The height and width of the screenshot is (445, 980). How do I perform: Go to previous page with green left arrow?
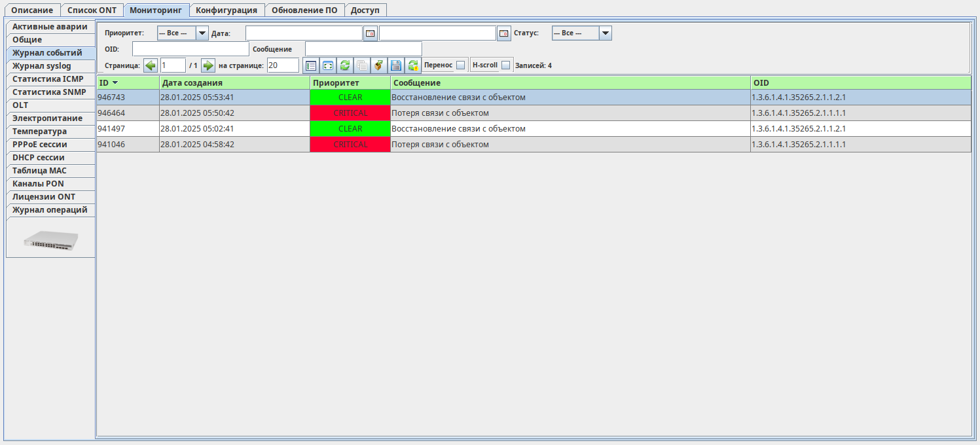point(151,65)
